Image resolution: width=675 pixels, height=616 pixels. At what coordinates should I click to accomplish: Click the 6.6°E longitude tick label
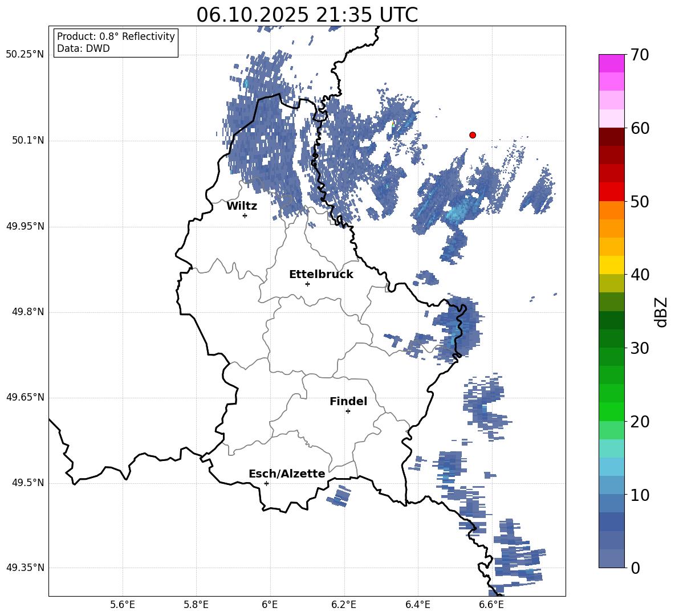(x=491, y=605)
